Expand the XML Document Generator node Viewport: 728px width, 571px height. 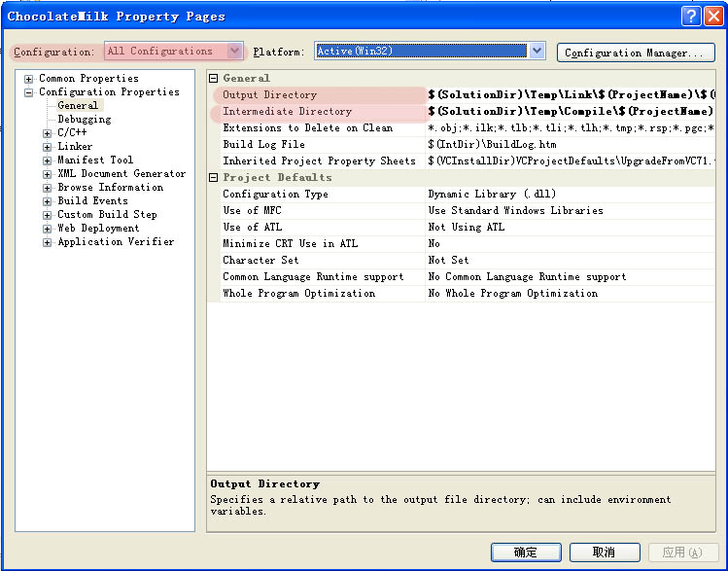(47, 174)
